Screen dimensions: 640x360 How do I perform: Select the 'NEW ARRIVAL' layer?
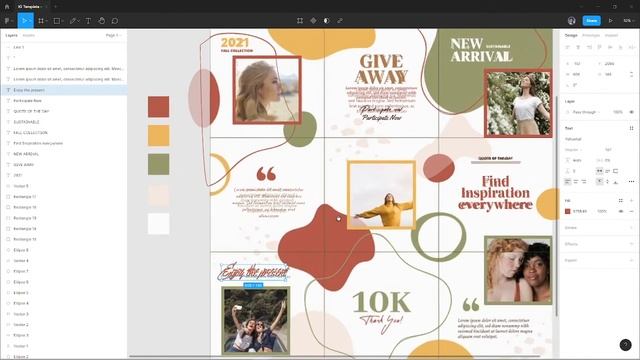tap(64, 154)
